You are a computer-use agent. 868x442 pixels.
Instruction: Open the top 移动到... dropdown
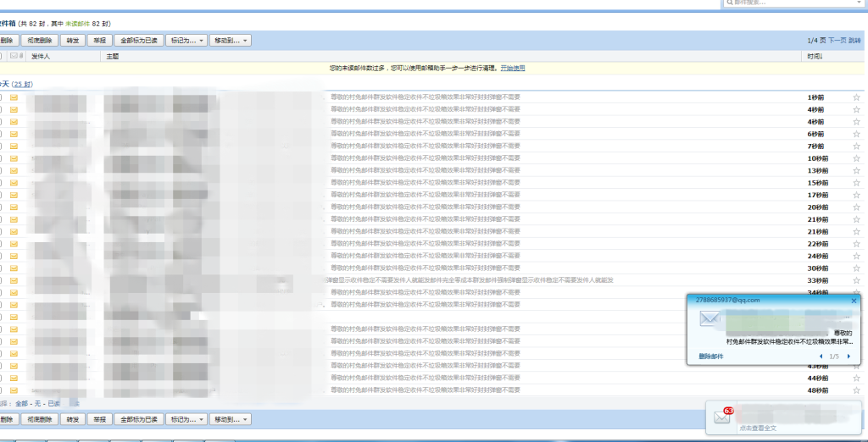click(x=231, y=40)
